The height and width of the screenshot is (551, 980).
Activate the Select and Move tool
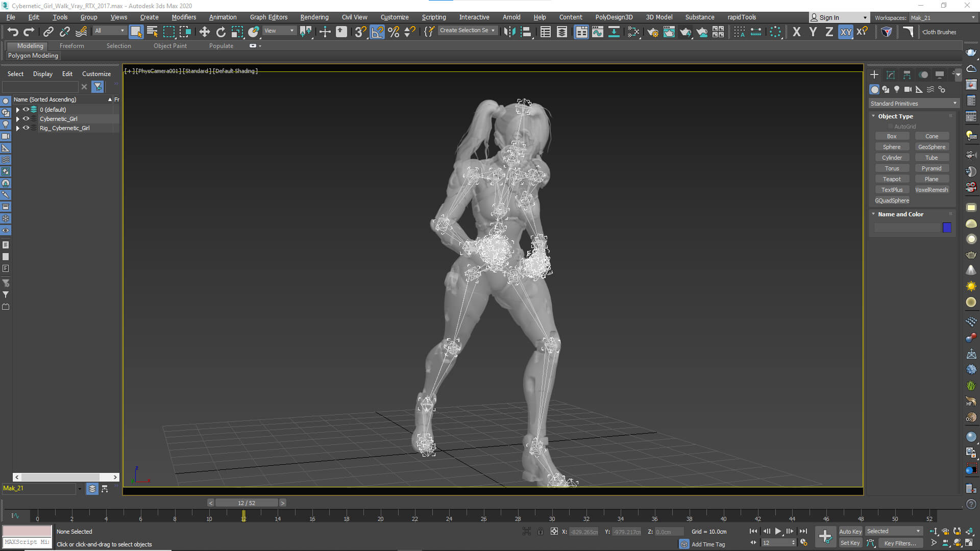coord(204,32)
